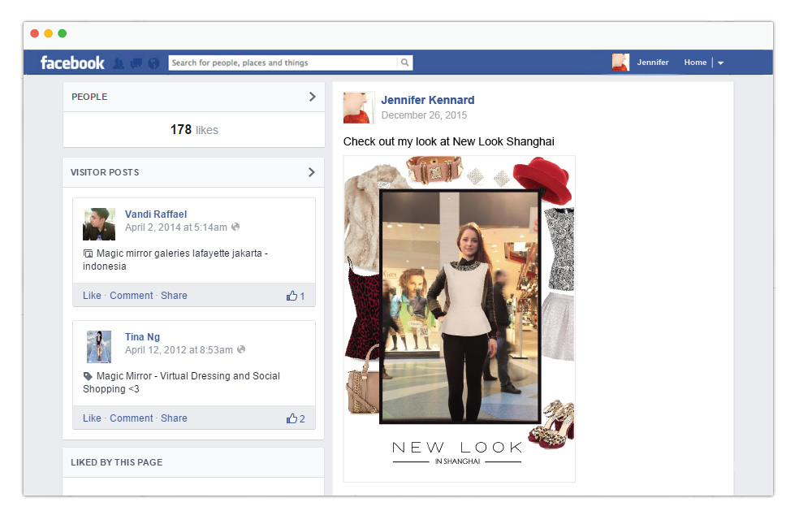Click 'Check out my look at New Look Shanghai' text

[448, 141]
